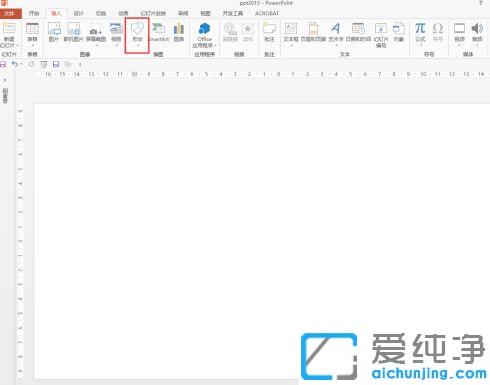
Task: Open the 表格 (Table) insert menu
Action: click(x=32, y=33)
